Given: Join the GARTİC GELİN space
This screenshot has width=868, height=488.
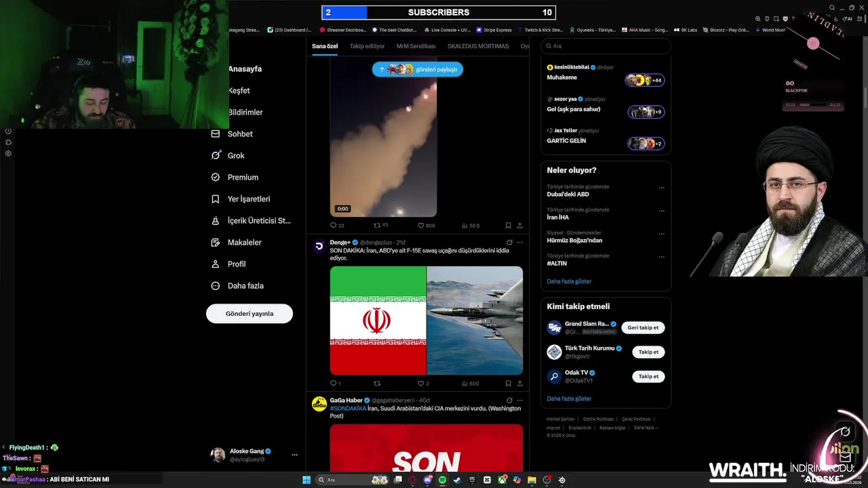Looking at the screenshot, I should tap(646, 144).
